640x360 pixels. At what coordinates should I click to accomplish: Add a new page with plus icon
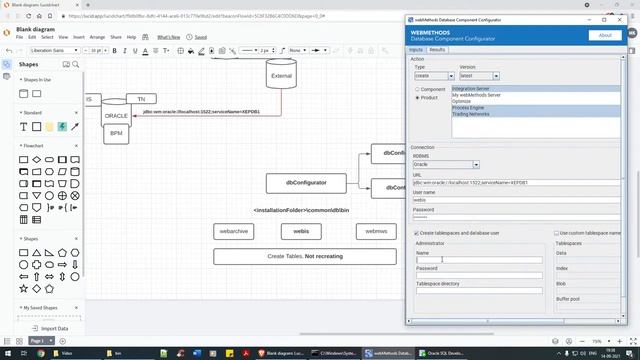(x=62, y=341)
